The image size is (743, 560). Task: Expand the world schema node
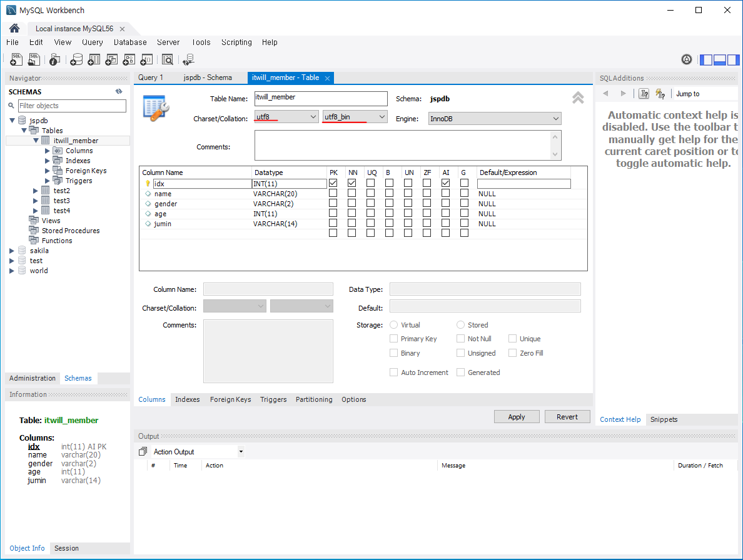point(12,270)
